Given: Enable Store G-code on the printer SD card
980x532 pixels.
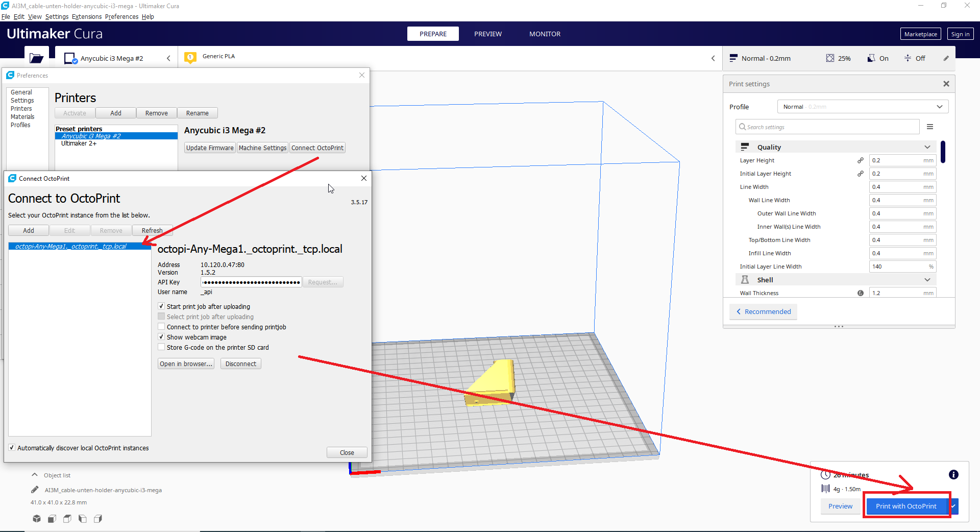Looking at the screenshot, I should (161, 347).
